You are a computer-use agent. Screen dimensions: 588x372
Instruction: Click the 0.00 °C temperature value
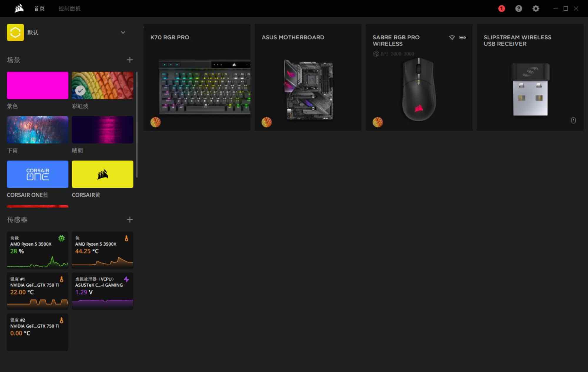tap(20, 333)
